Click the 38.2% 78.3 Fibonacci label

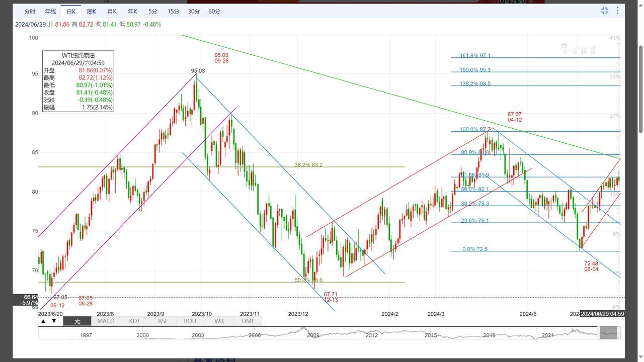point(475,204)
